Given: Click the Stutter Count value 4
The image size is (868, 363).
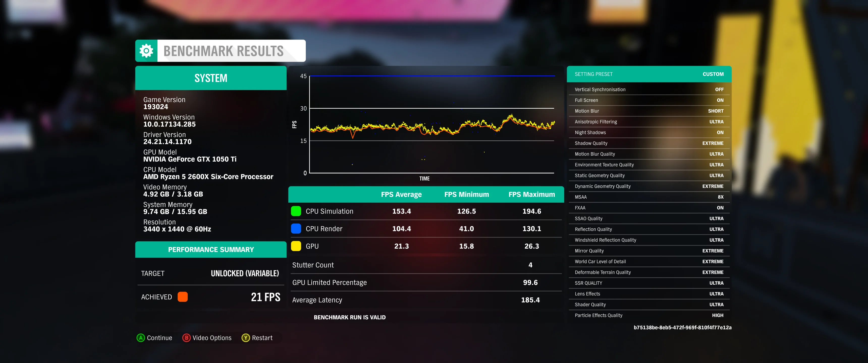Looking at the screenshot, I should [530, 265].
